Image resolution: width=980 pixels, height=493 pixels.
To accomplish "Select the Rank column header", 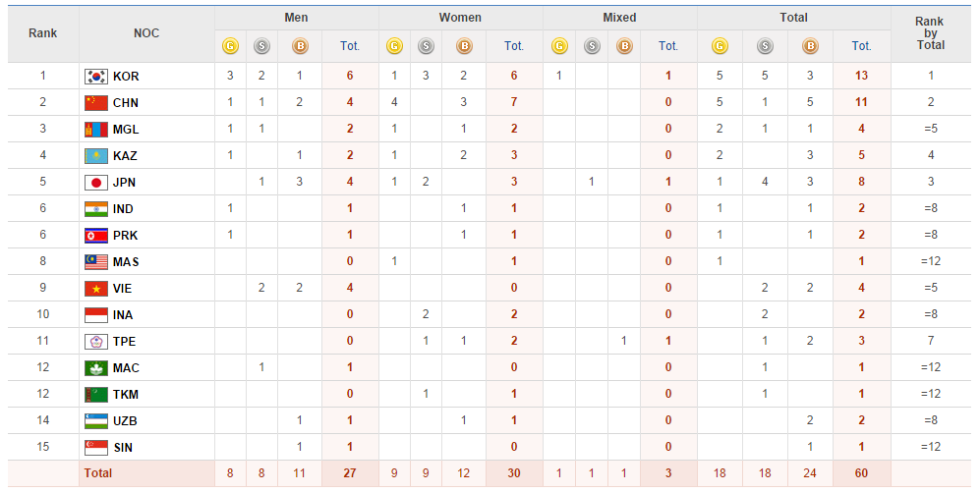I will (42, 33).
